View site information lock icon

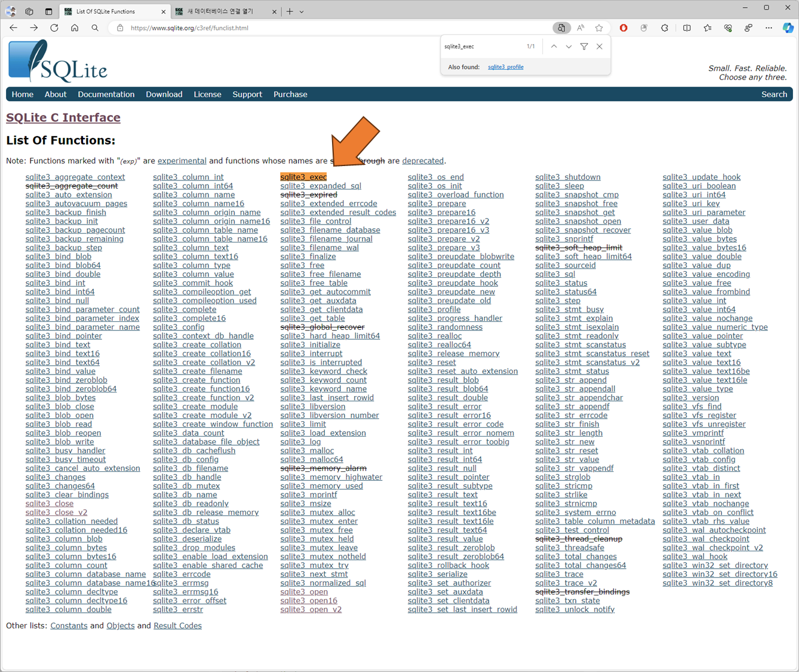tap(120, 28)
